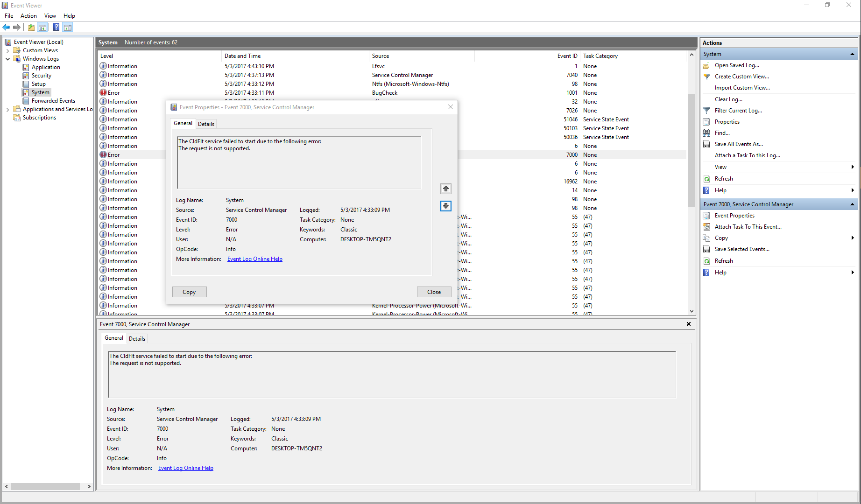The width and height of the screenshot is (861, 504).
Task: Select the Security log in tree
Action: tap(42, 76)
